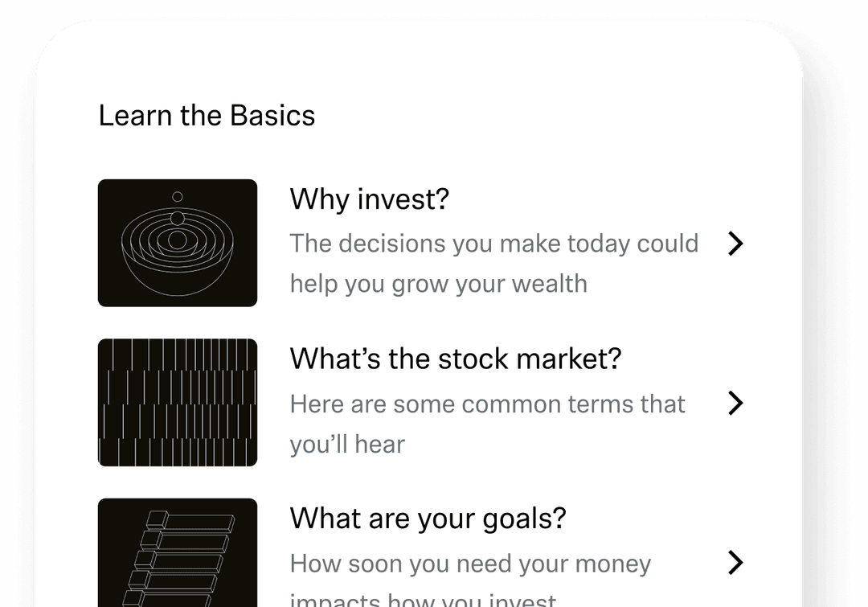
Task: Tap the "you'll hear" description line
Action: point(347,444)
